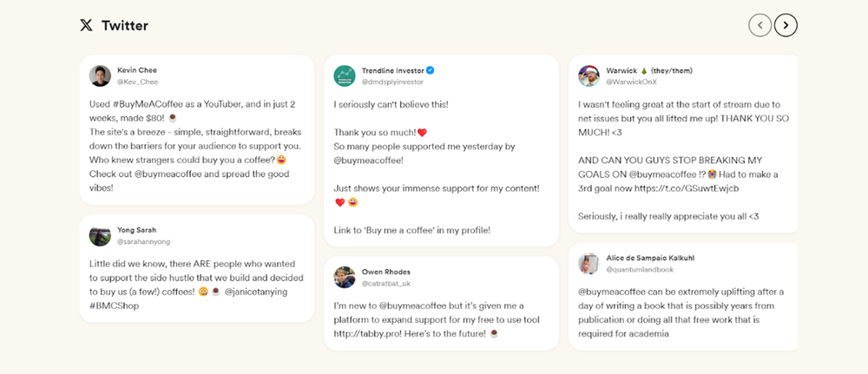Show next tweets with right arrow

(786, 25)
